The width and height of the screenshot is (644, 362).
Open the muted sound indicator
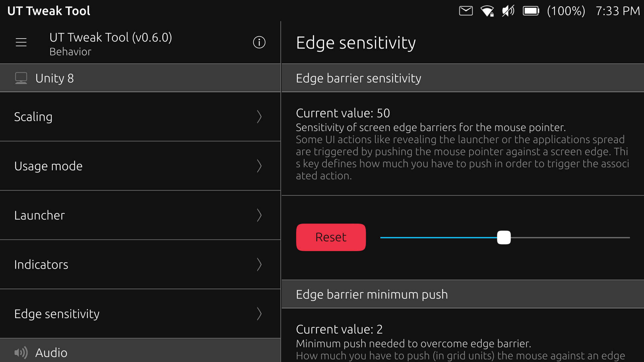508,11
